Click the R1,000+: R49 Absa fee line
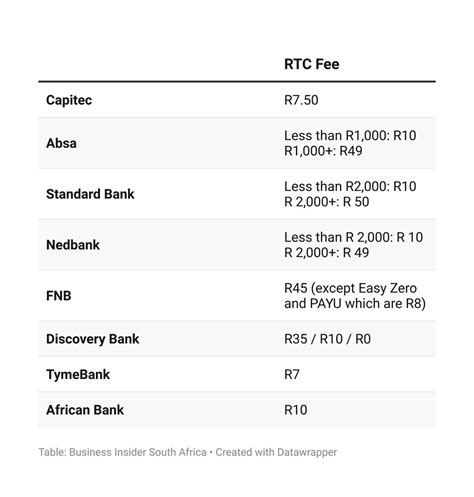This screenshot has height=497, width=474. 323,151
